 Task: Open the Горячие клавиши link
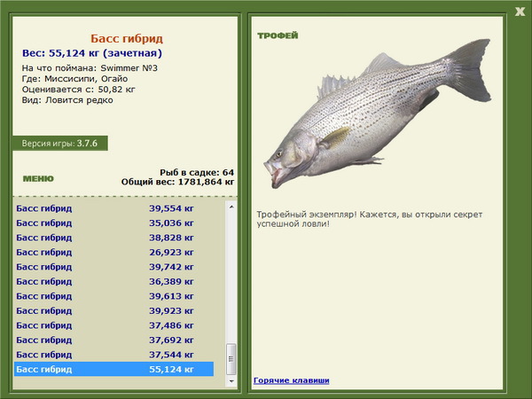pos(292,380)
